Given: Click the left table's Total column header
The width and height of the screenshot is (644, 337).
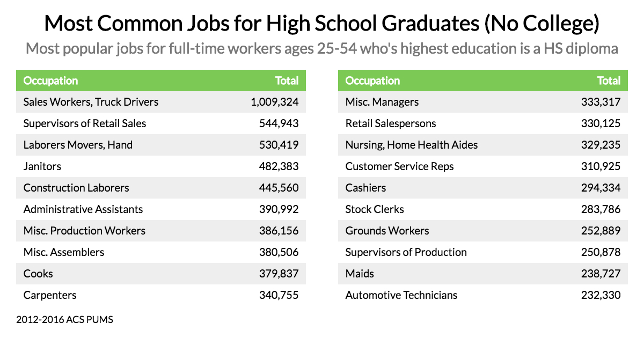Looking at the screenshot, I should click(287, 80).
